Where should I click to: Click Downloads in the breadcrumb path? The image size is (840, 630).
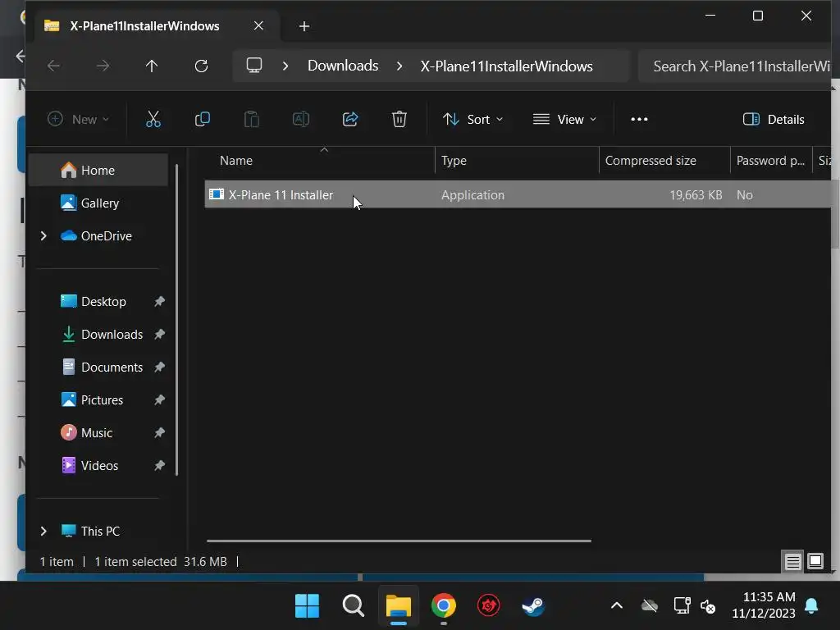pos(343,66)
